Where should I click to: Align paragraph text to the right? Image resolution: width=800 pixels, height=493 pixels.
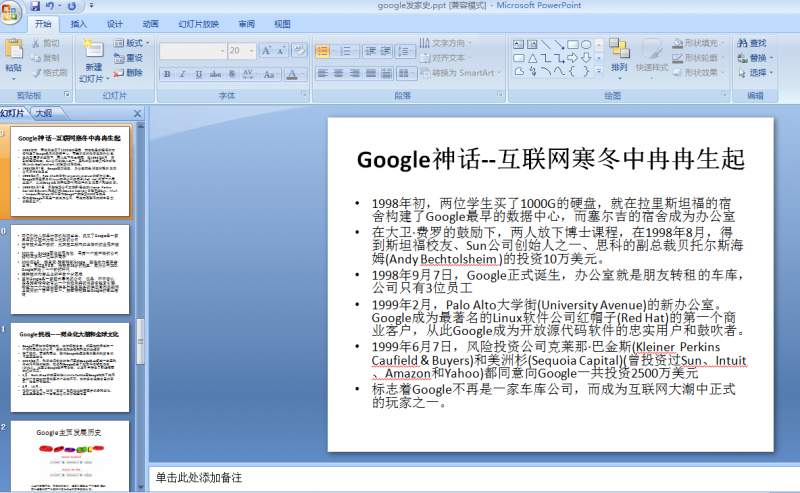355,74
